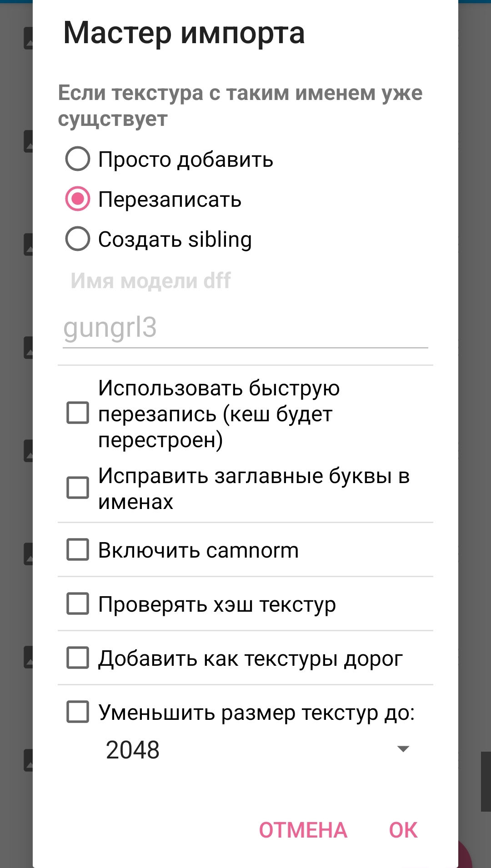The height and width of the screenshot is (868, 491).
Task: Click the "Мастер импорта" dialog title
Action: [184, 33]
